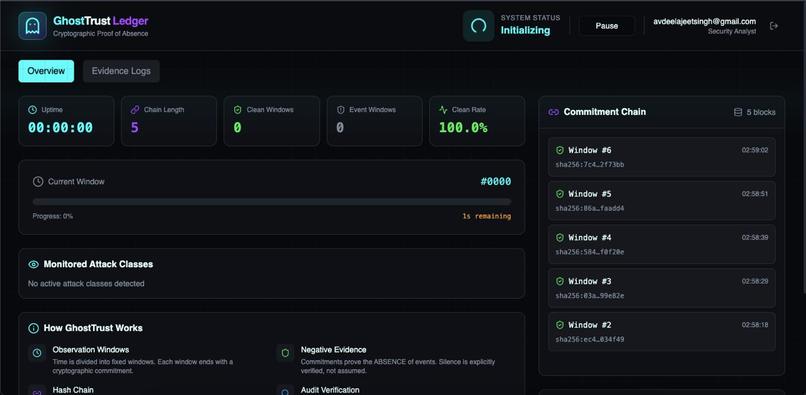Click the Current Window progress bar
The image size is (806, 395).
(x=272, y=202)
